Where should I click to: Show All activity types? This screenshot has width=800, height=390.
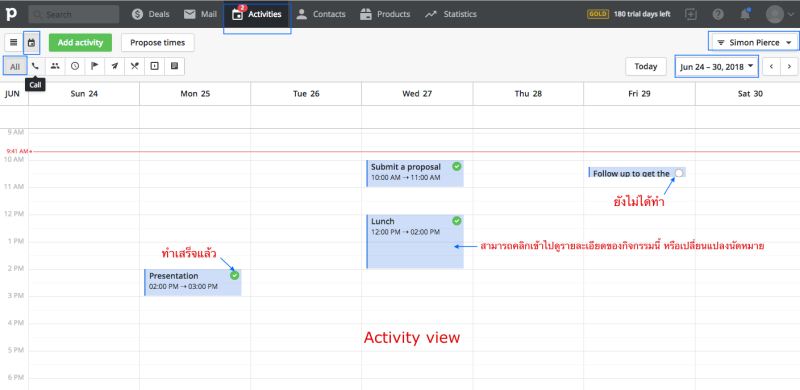pyautogui.click(x=15, y=66)
